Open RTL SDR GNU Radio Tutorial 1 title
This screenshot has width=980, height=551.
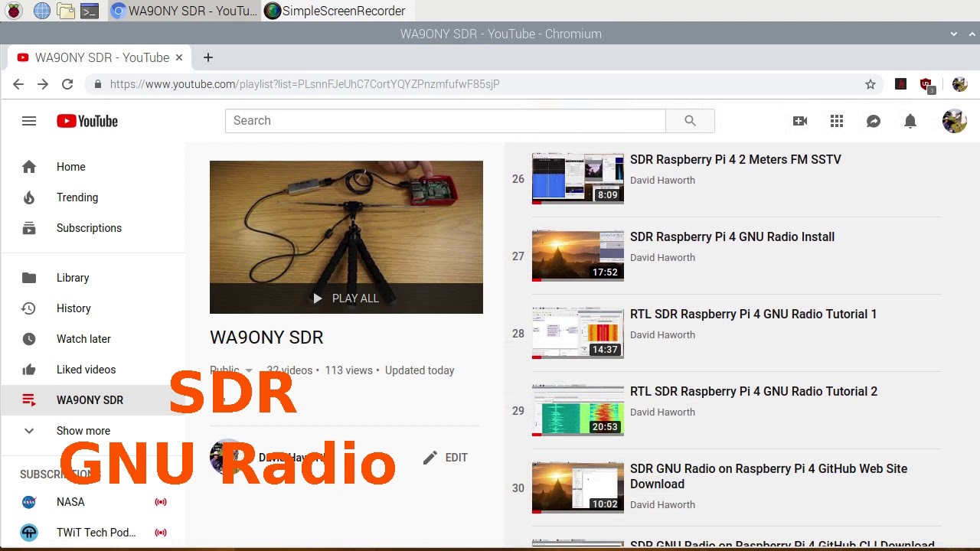(753, 315)
